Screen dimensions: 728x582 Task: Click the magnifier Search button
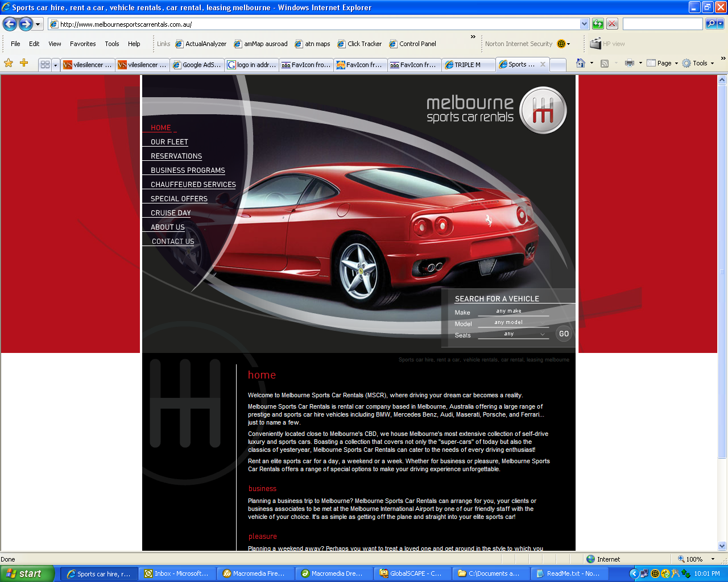[711, 24]
